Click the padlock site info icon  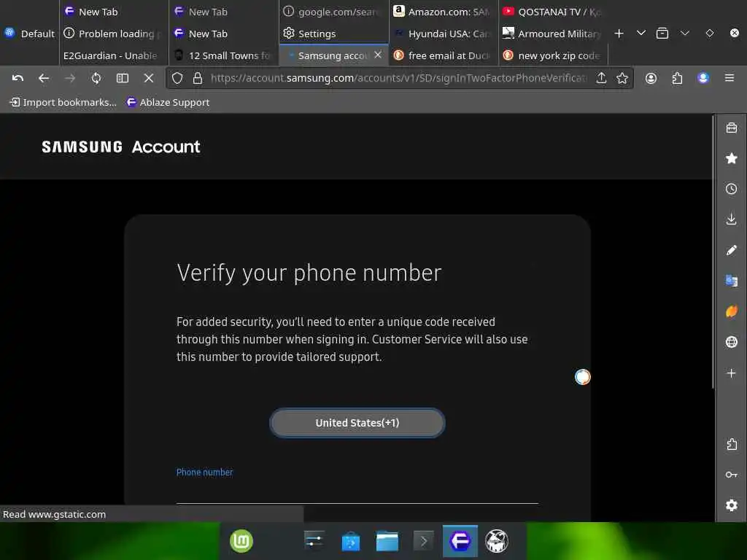(198, 78)
